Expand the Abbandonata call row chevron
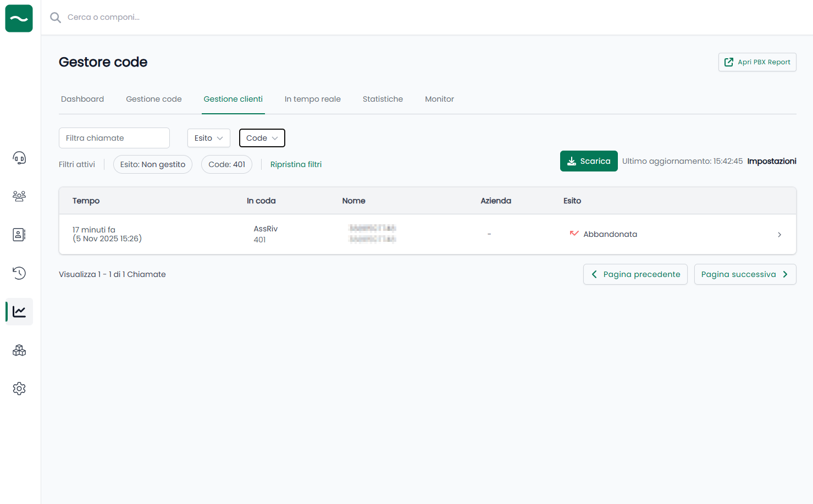 [779, 235]
